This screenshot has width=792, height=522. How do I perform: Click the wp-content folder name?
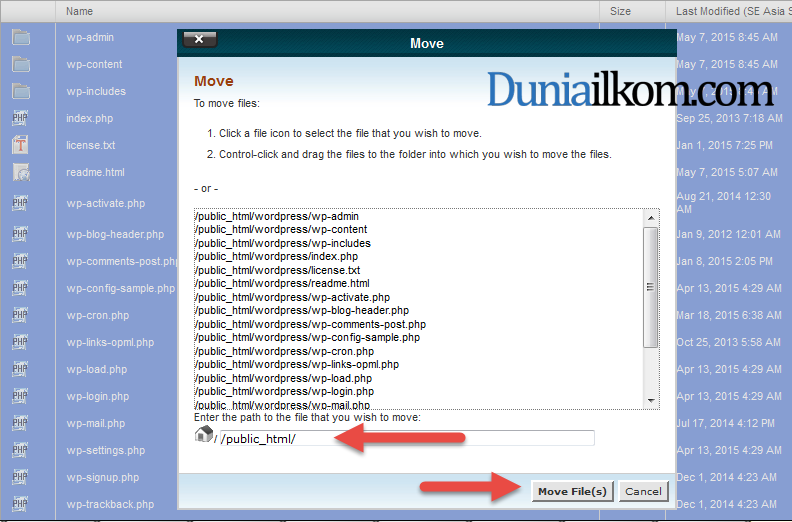pos(94,64)
